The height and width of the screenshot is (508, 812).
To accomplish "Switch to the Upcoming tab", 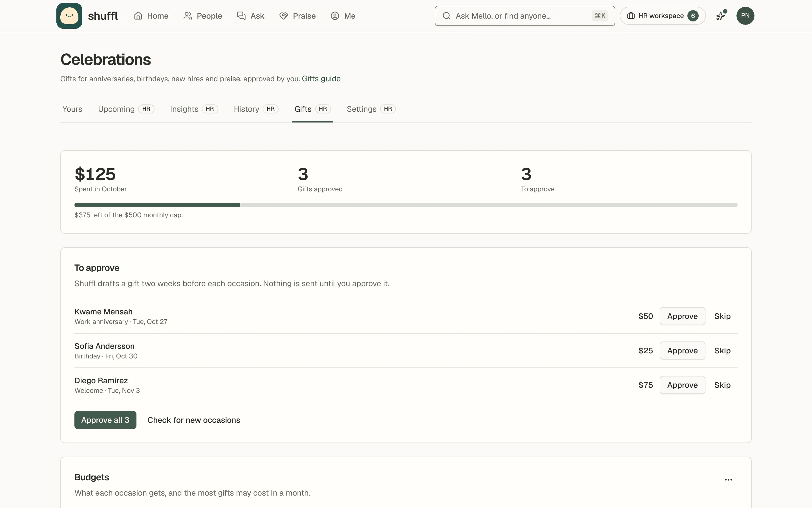I will 126,109.
